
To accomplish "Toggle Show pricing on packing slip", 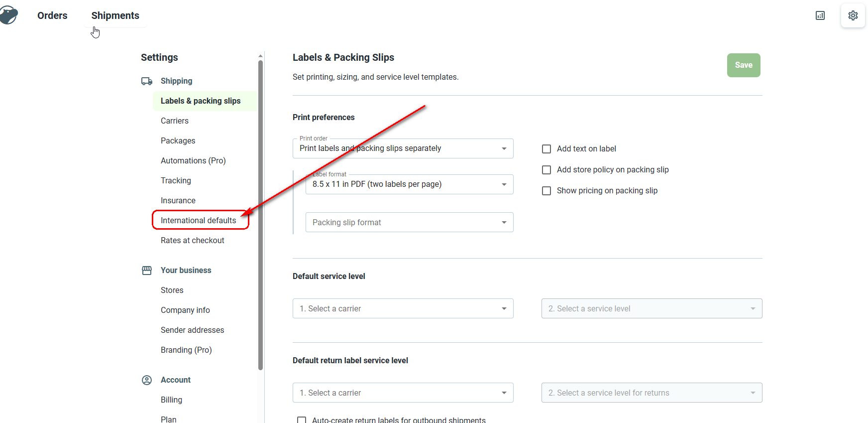I will coord(546,191).
